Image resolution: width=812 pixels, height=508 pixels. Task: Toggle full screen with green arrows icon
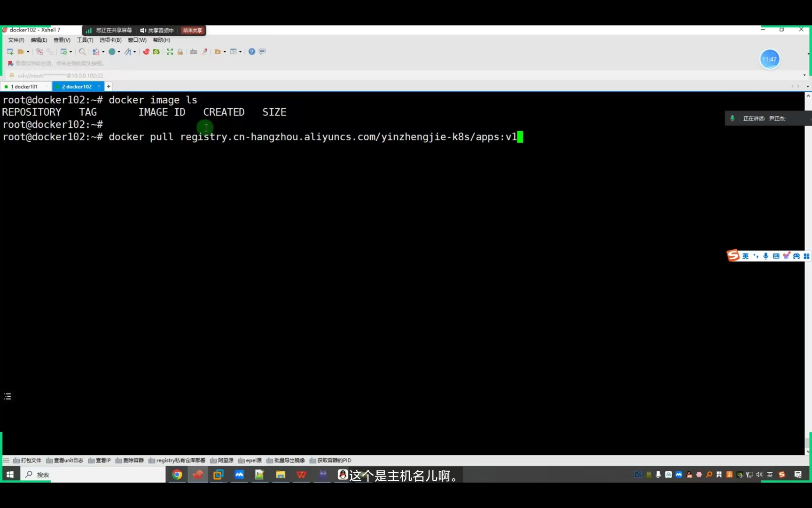pos(170,52)
